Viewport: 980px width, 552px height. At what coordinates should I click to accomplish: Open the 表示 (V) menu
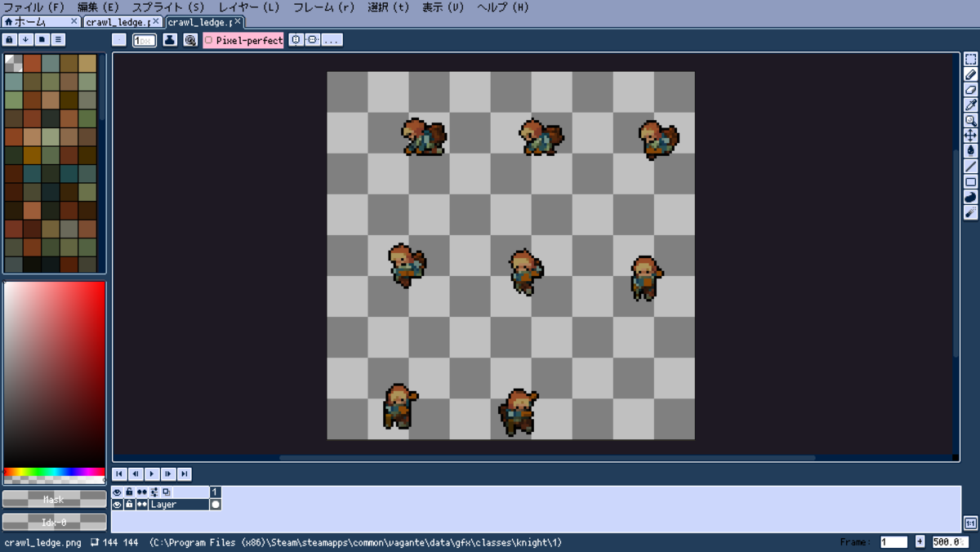[x=443, y=7]
